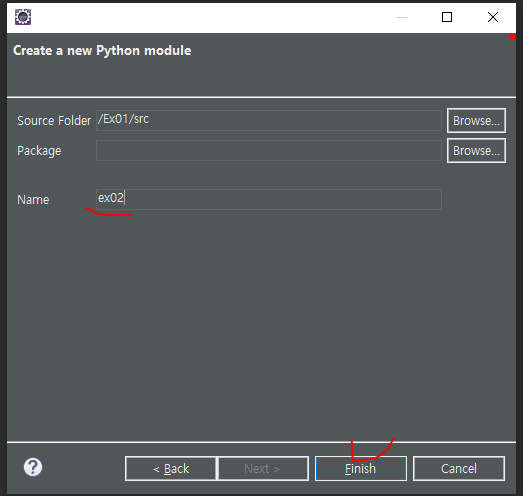Focus the Source Folder input field
The width and height of the screenshot is (523, 496).
(269, 120)
